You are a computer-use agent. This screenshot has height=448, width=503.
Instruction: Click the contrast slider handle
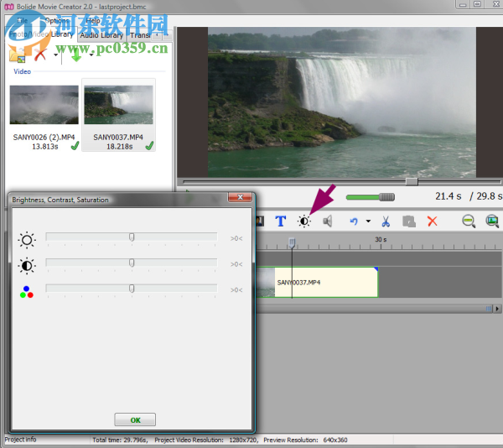click(132, 263)
